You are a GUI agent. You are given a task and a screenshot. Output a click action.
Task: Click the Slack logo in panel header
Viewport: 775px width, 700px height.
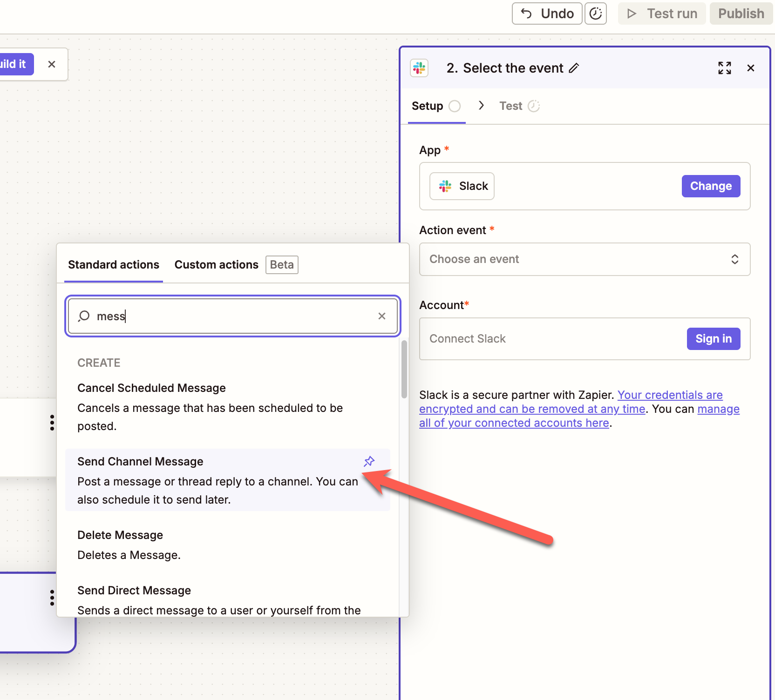tap(419, 68)
